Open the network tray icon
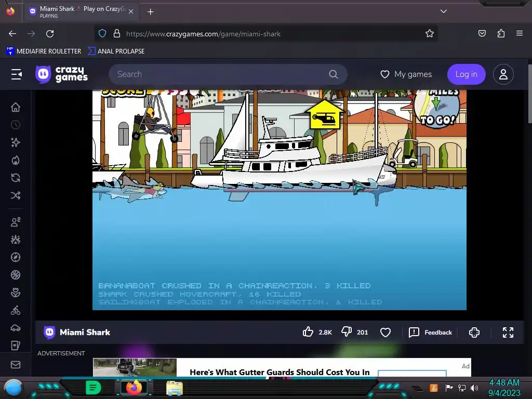The width and height of the screenshot is (532, 399). pyautogui.click(x=462, y=388)
